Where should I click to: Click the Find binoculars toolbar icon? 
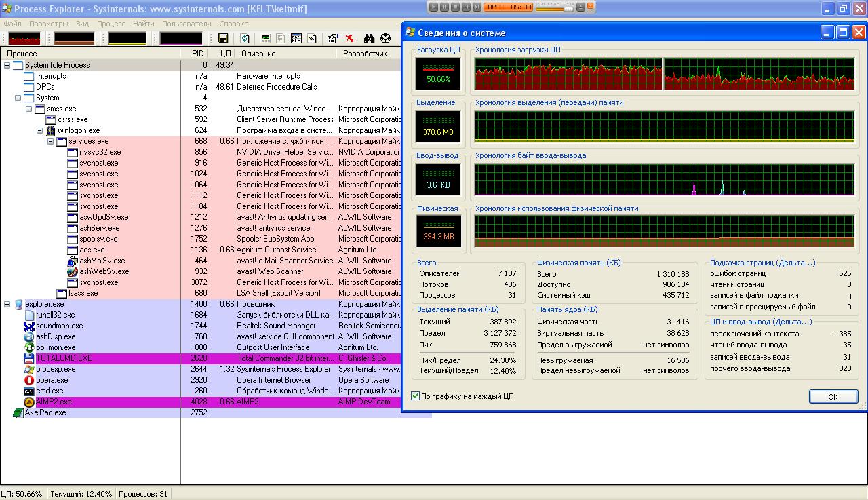[369, 39]
